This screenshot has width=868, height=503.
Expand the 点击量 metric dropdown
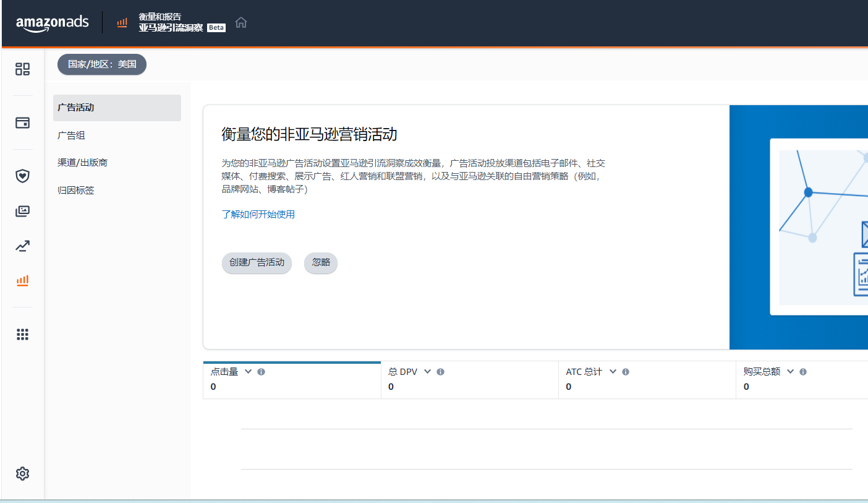point(249,371)
